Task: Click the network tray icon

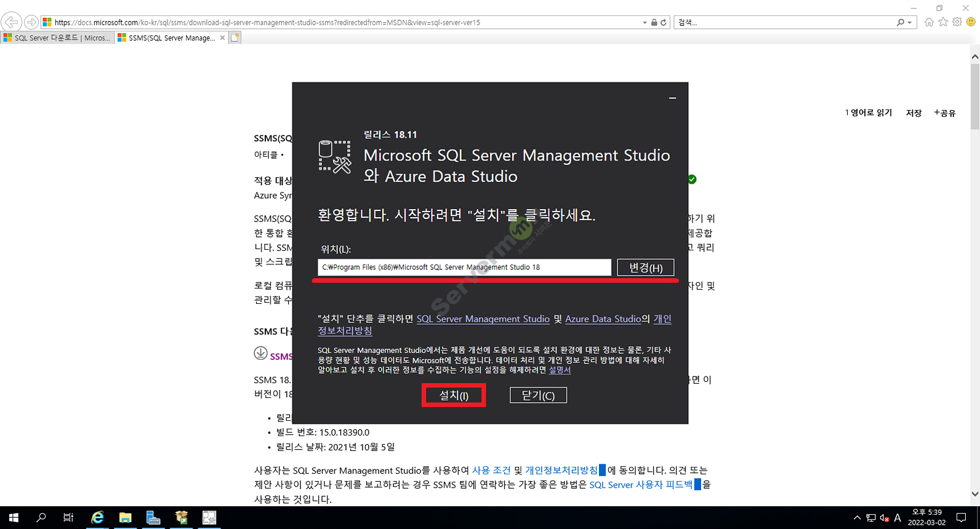Action: click(870, 518)
